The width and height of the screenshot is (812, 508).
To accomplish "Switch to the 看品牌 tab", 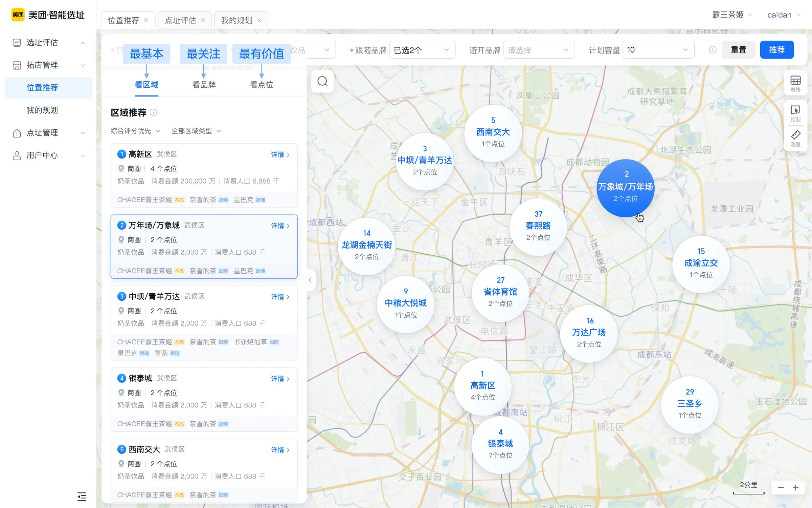I will point(204,85).
